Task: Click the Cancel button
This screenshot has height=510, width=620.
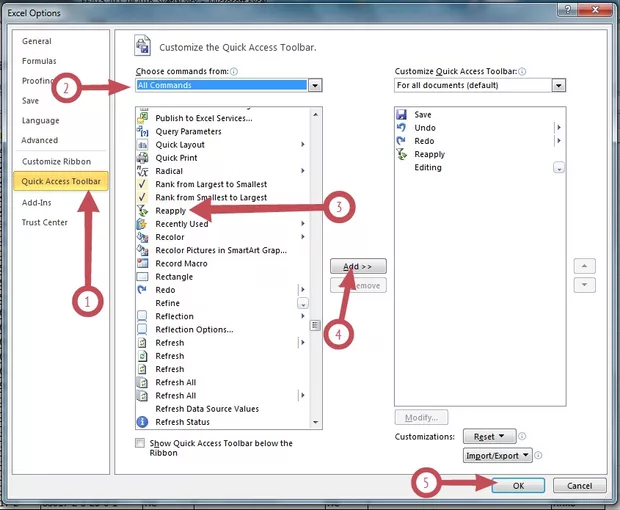Action: [579, 485]
